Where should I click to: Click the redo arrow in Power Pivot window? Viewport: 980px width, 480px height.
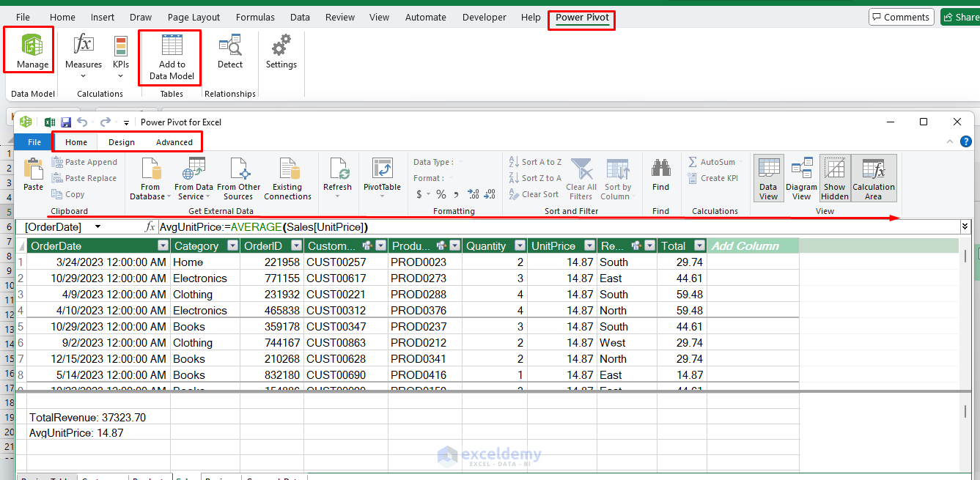(106, 122)
